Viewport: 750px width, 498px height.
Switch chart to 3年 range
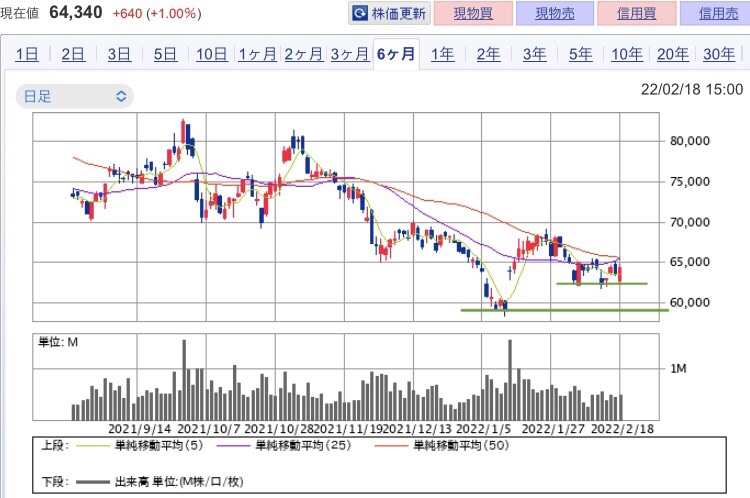point(534,54)
